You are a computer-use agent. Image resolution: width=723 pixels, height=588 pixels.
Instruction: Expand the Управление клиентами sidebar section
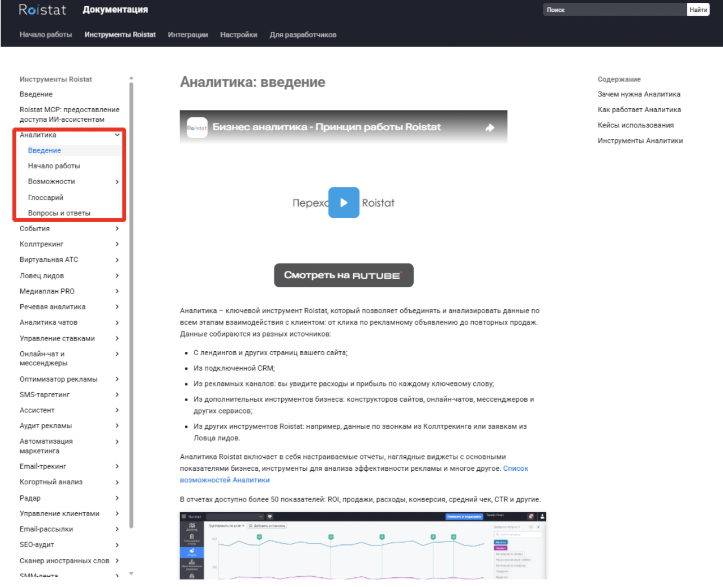[117, 513]
